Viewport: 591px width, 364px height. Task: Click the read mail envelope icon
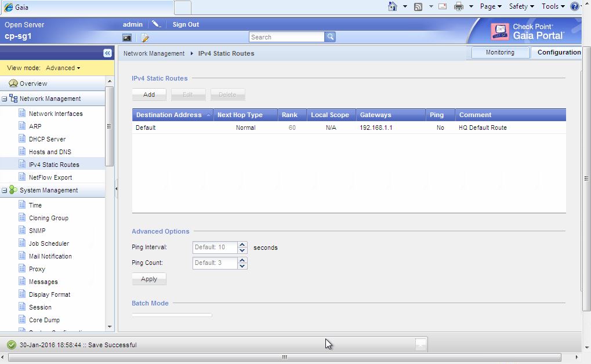coord(443,6)
